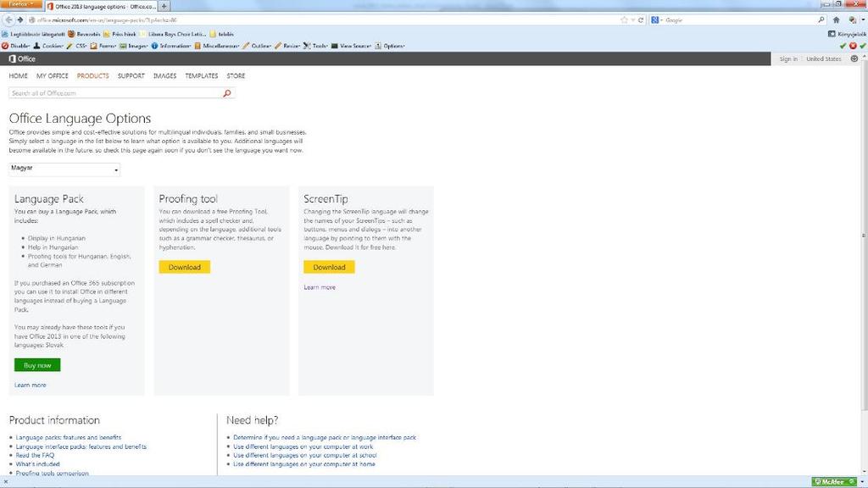Open the Friss hírek bookmark folder
This screenshot has width=868, height=488.
pos(120,34)
